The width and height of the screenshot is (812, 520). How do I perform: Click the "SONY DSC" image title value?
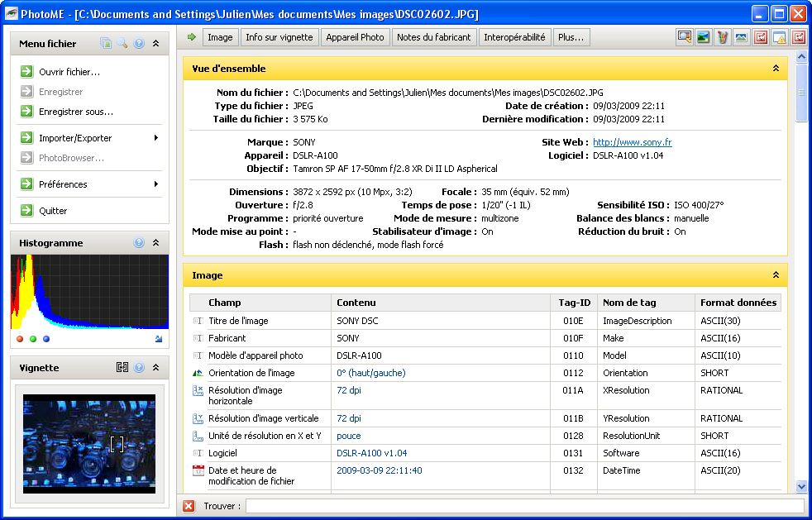tap(357, 321)
